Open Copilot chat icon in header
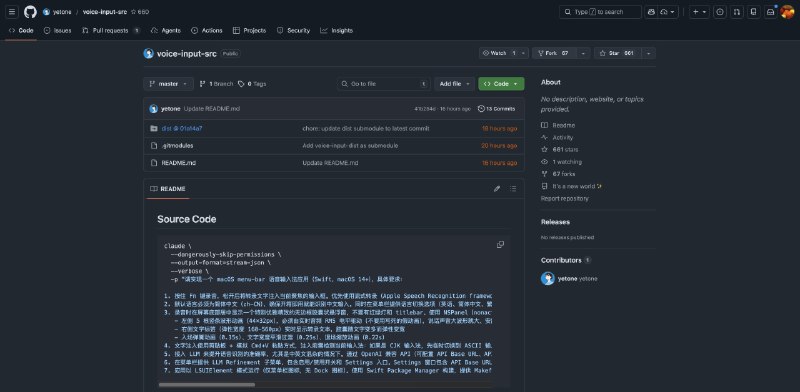800x392 pixels. point(651,12)
